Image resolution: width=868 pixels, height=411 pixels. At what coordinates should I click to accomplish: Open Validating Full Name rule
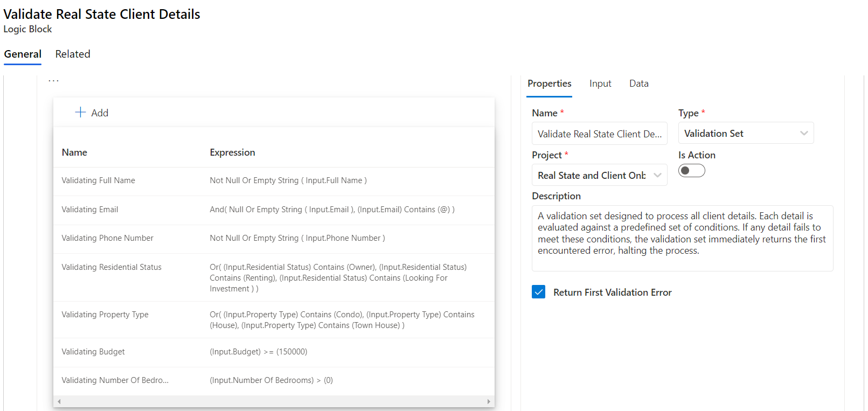point(98,180)
